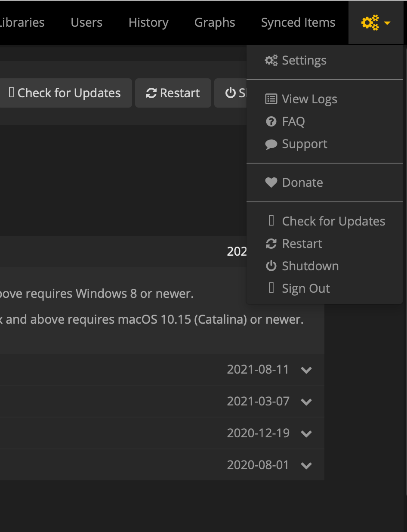Open FAQ from the dropdown menu
The height and width of the screenshot is (532, 407).
click(x=325, y=121)
